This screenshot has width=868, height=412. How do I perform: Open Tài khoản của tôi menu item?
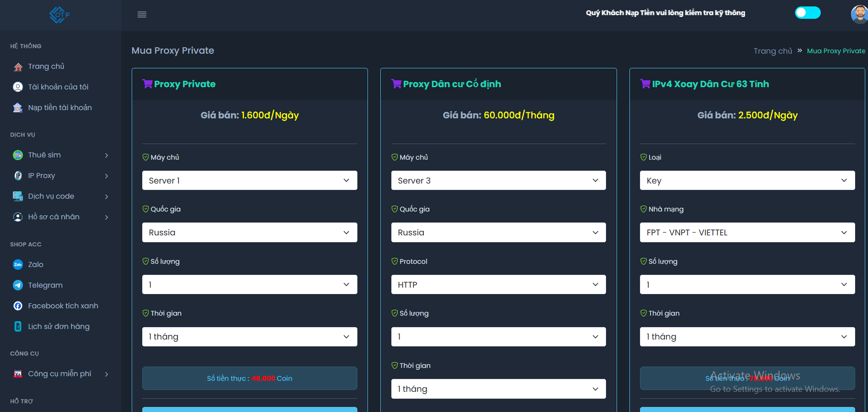58,87
